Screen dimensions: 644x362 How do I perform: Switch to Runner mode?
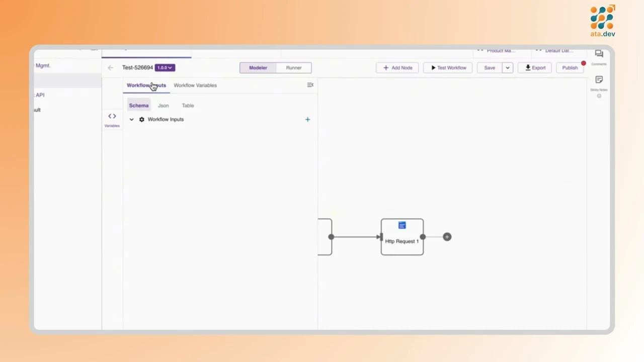tap(293, 67)
